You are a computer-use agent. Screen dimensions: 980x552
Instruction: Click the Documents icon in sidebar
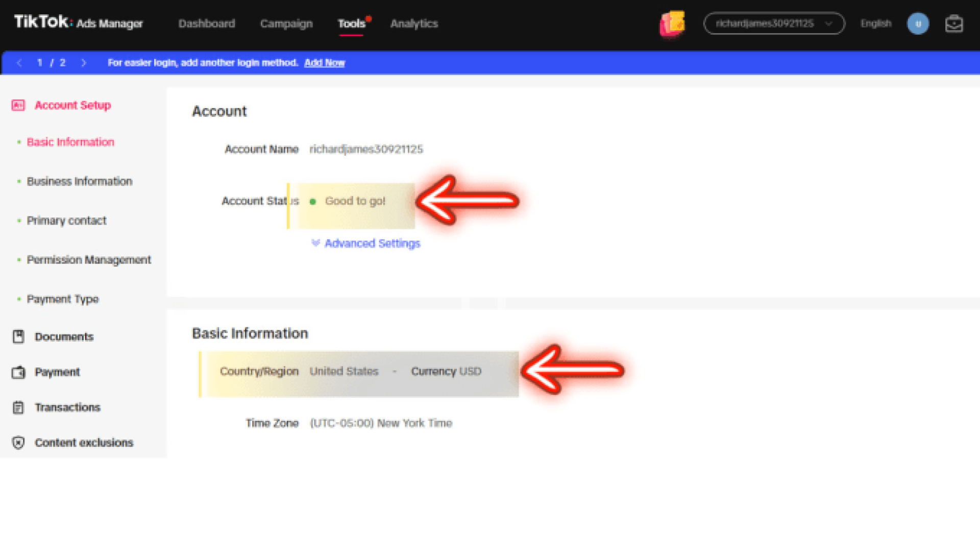[18, 337]
